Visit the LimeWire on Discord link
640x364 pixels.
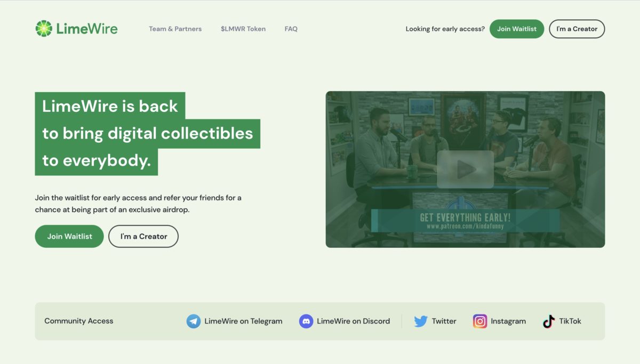pyautogui.click(x=353, y=321)
